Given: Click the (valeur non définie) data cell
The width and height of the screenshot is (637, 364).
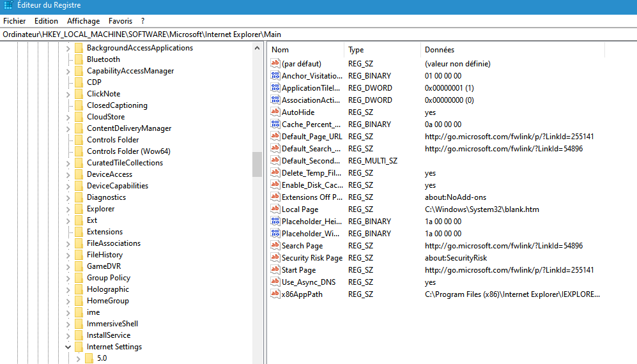Looking at the screenshot, I should [x=457, y=63].
